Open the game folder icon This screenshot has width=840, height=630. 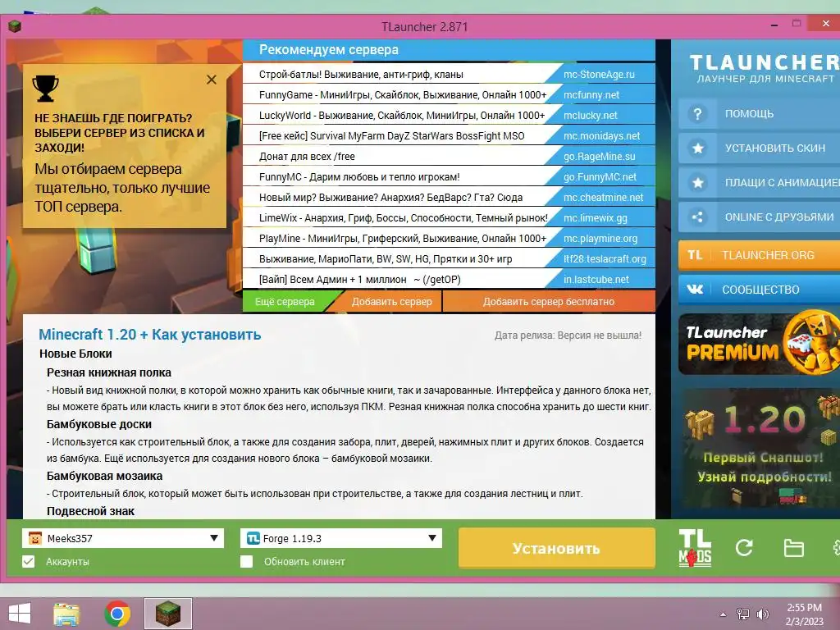793,548
